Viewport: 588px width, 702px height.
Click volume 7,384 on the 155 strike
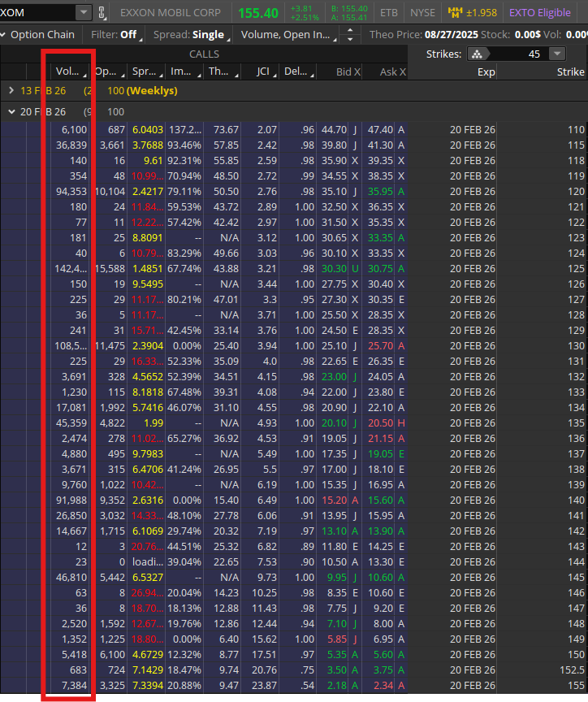74,686
